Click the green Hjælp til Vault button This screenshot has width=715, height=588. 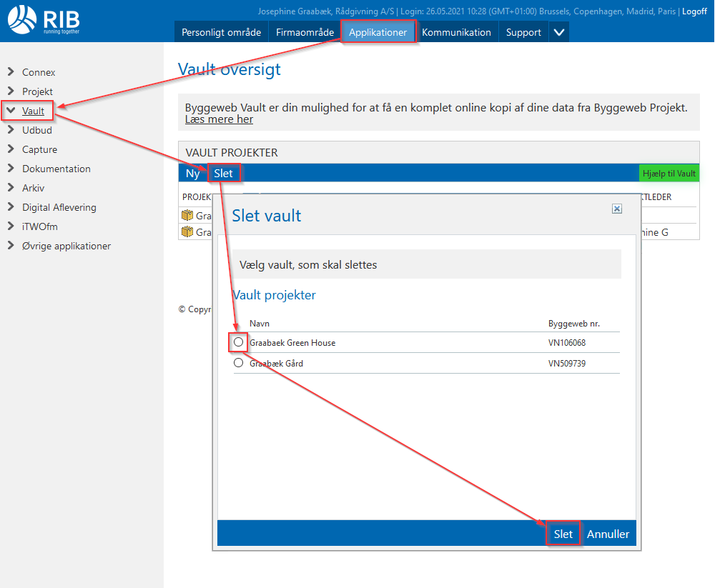point(669,174)
